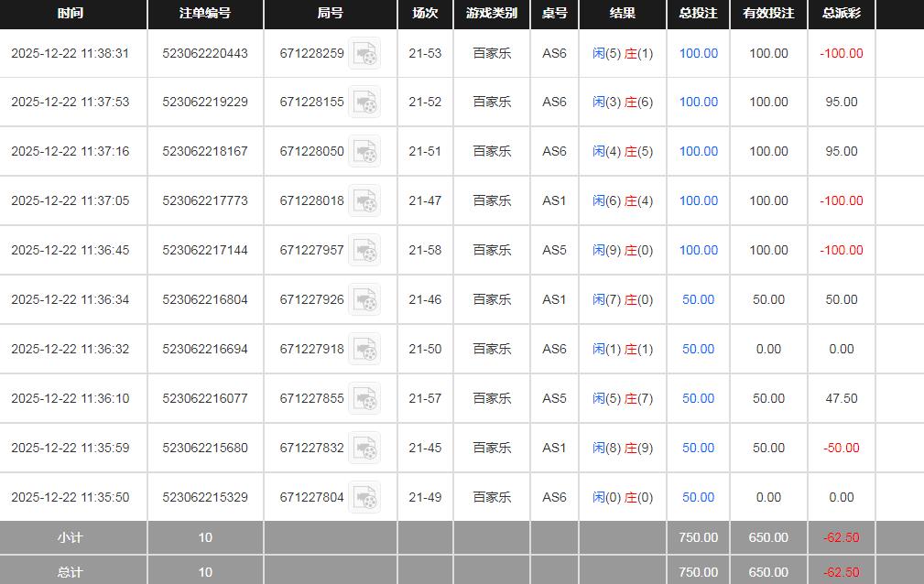924x584 pixels.
Task: Play the round video for game 671228155
Action: [365, 103]
